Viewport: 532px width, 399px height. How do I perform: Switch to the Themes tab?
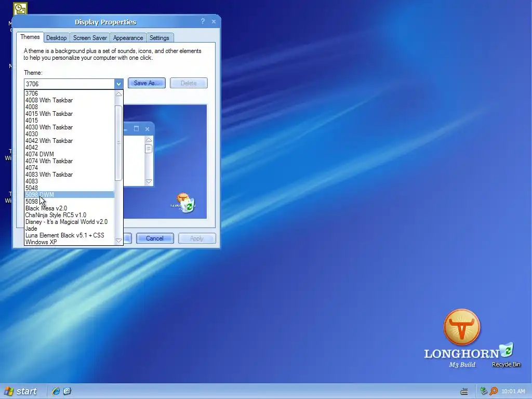tap(30, 37)
